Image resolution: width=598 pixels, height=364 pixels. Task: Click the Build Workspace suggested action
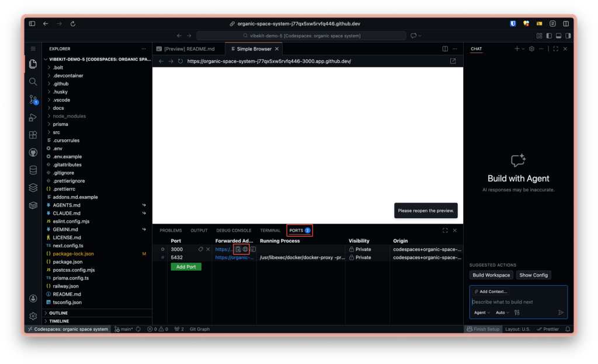coord(491,275)
